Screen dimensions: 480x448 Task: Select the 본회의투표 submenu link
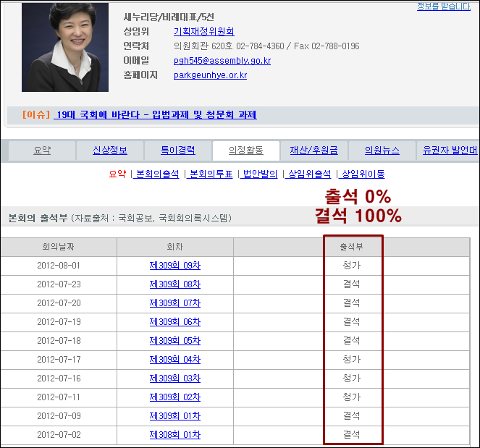coord(211,174)
